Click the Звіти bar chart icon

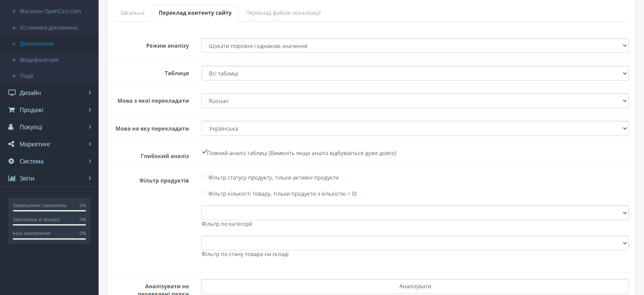[12, 178]
